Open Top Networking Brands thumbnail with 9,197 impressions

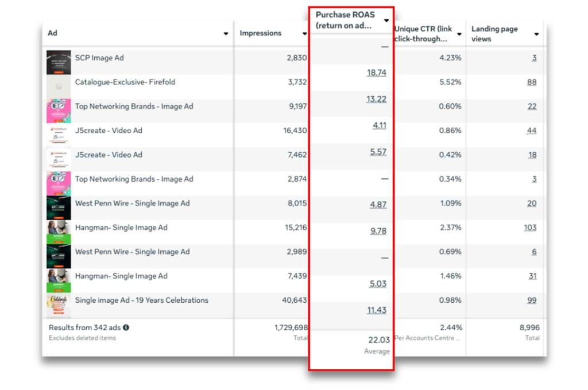pyautogui.click(x=59, y=111)
